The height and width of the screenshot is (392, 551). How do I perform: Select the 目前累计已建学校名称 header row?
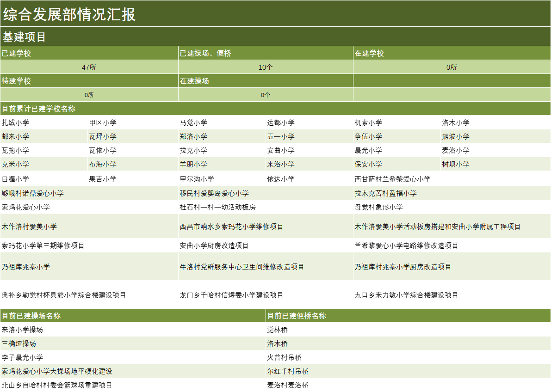click(276, 109)
